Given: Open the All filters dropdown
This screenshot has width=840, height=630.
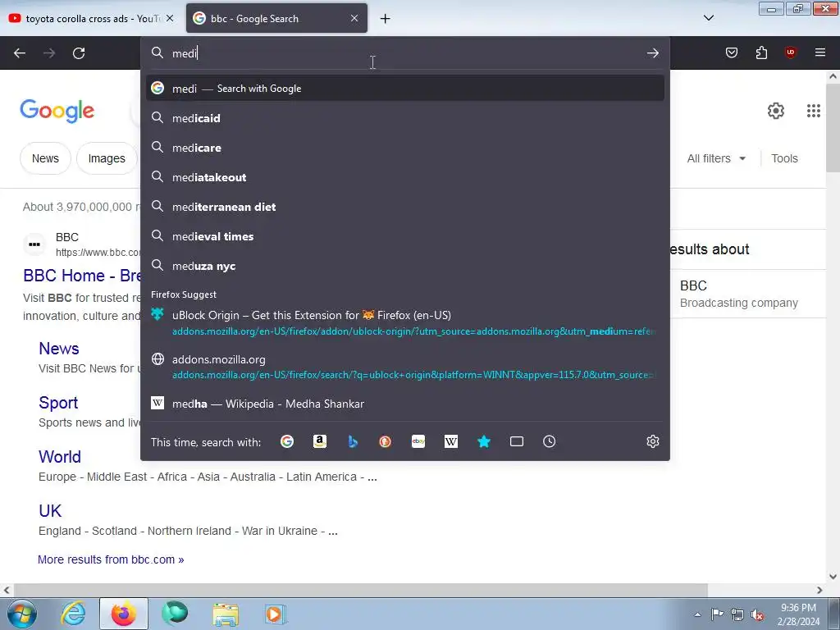Looking at the screenshot, I should pos(716,158).
